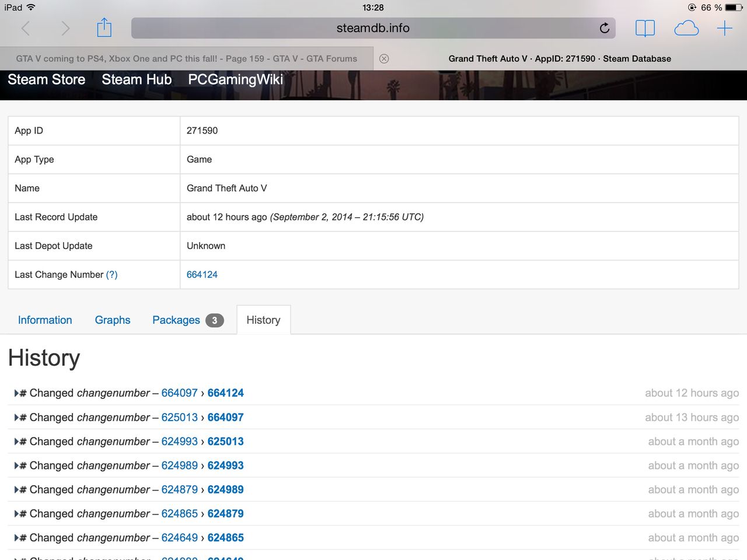Open bold changenumber 664097 link
Image resolution: width=747 pixels, height=560 pixels.
pos(225,418)
